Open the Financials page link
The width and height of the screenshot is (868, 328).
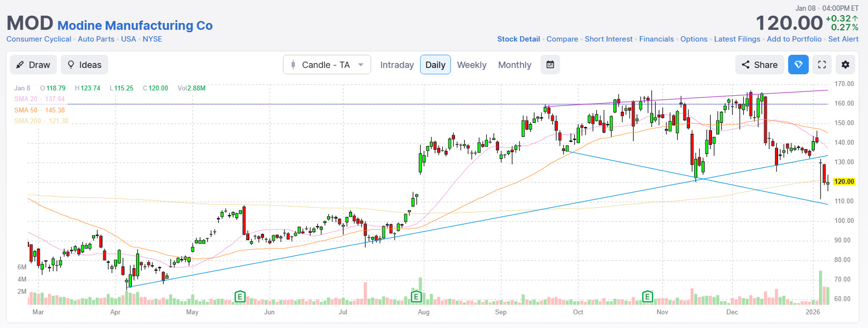(656, 39)
